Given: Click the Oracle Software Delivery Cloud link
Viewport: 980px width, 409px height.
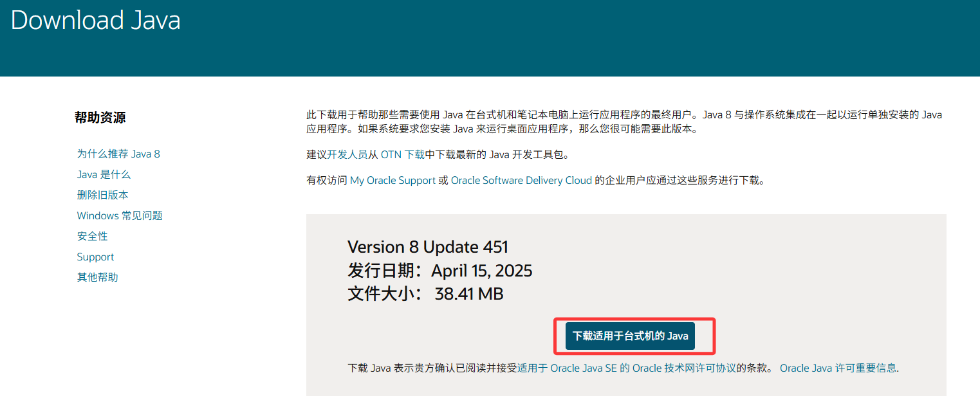Looking at the screenshot, I should 522,180.
